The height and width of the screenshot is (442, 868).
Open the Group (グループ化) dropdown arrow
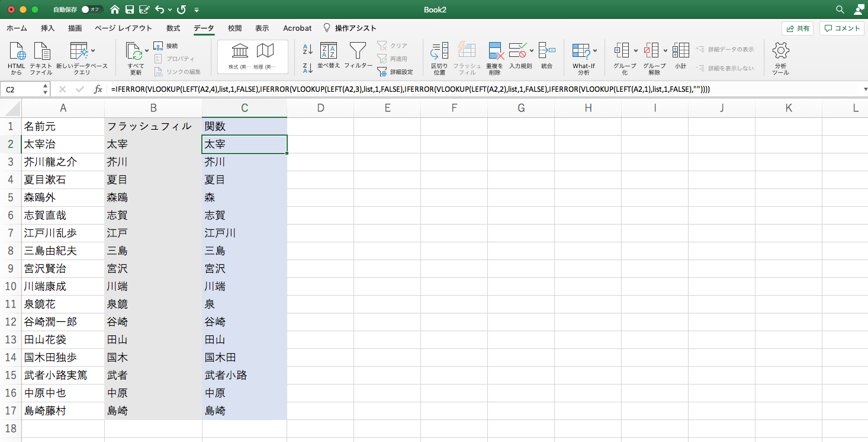(x=636, y=50)
